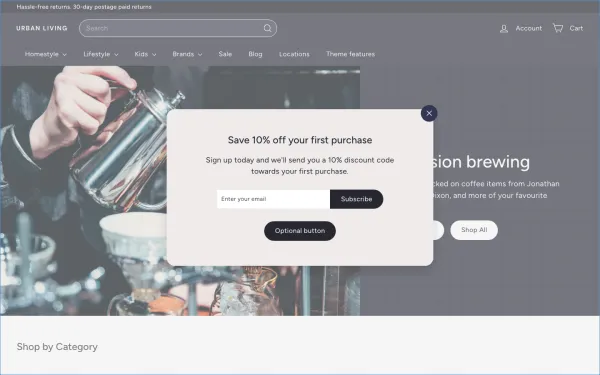
Task: Close the discount popup with the X button
Action: 429,113
